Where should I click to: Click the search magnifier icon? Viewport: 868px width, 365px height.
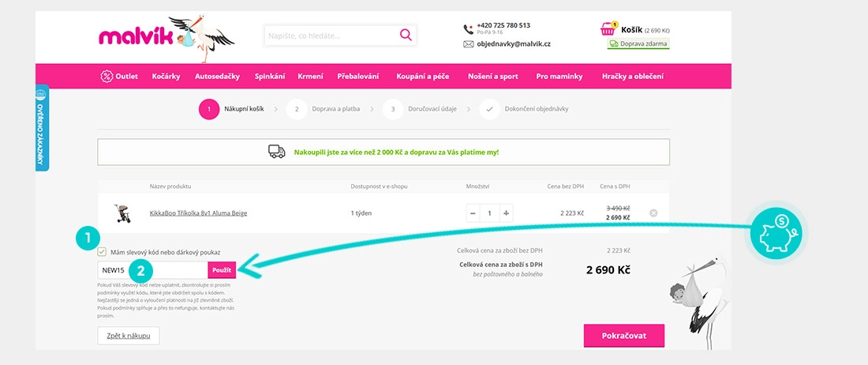(x=406, y=36)
